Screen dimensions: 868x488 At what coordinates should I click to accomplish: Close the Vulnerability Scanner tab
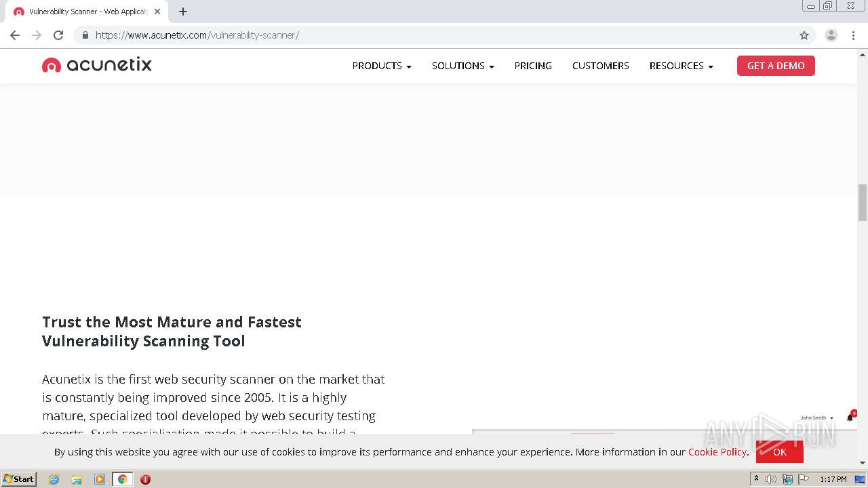(x=157, y=12)
